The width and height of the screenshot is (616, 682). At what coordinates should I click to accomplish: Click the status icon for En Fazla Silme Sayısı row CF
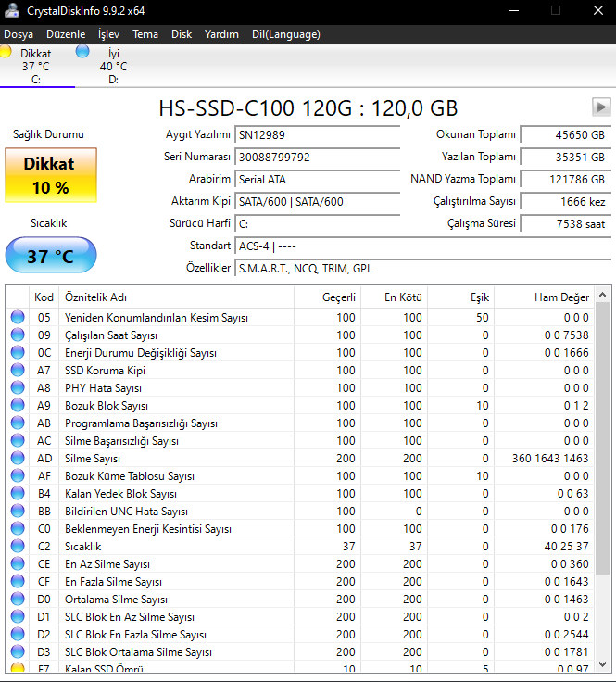coord(18,582)
